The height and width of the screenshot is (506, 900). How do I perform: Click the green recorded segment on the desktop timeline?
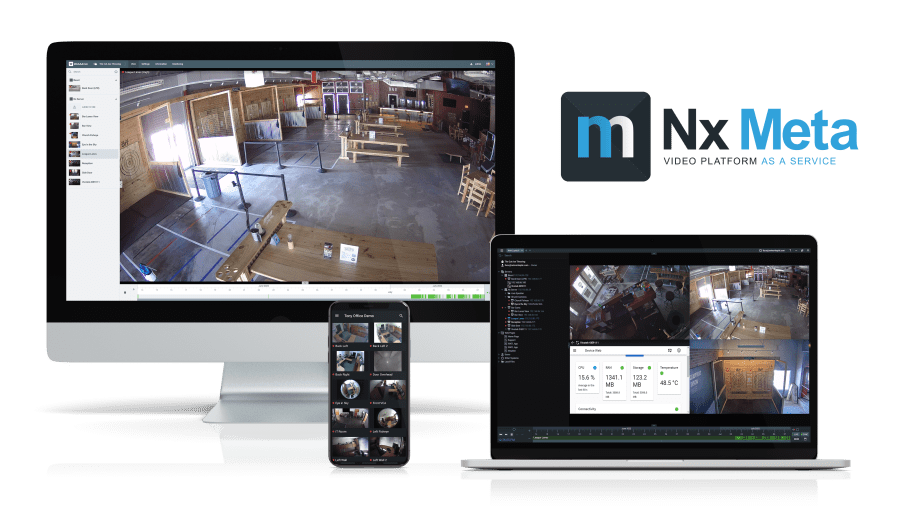click(x=448, y=296)
